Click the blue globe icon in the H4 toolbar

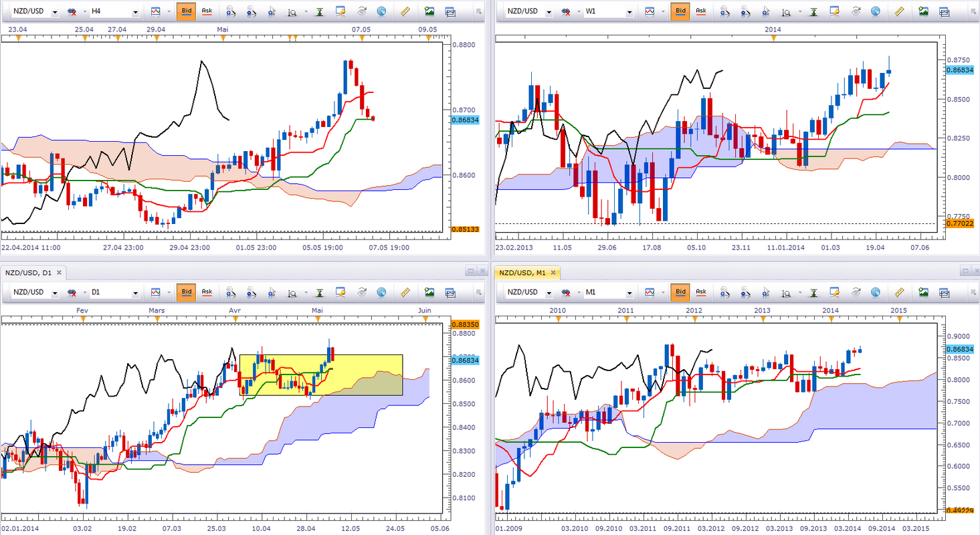[x=381, y=11]
